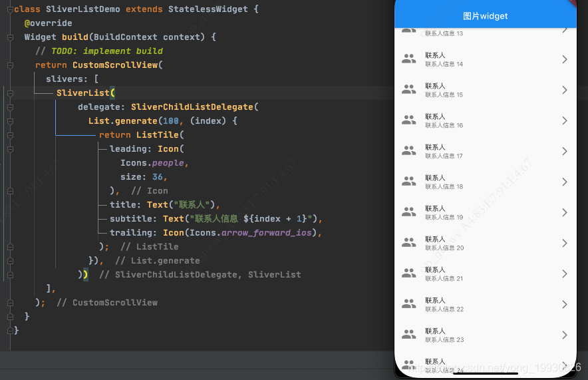The height and width of the screenshot is (380, 588).
Task: Tap the forward arrow on row 联系人信息 19
Action: click(x=565, y=213)
